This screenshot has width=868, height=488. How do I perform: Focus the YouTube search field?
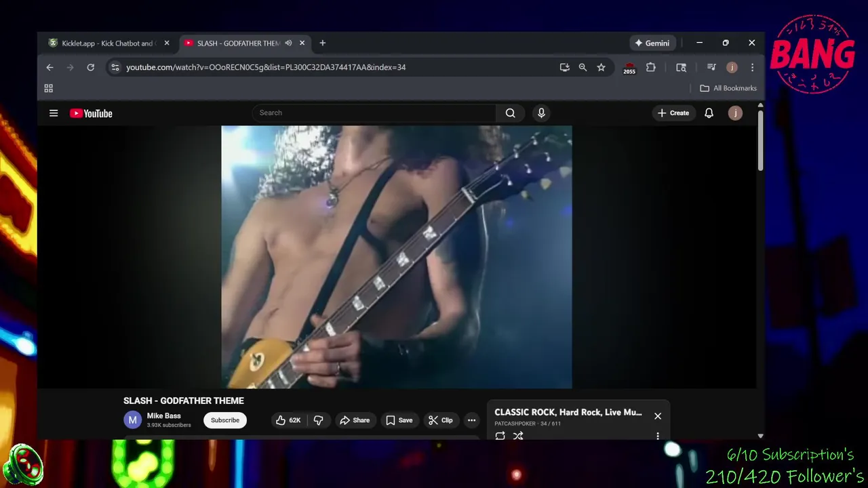(x=374, y=113)
